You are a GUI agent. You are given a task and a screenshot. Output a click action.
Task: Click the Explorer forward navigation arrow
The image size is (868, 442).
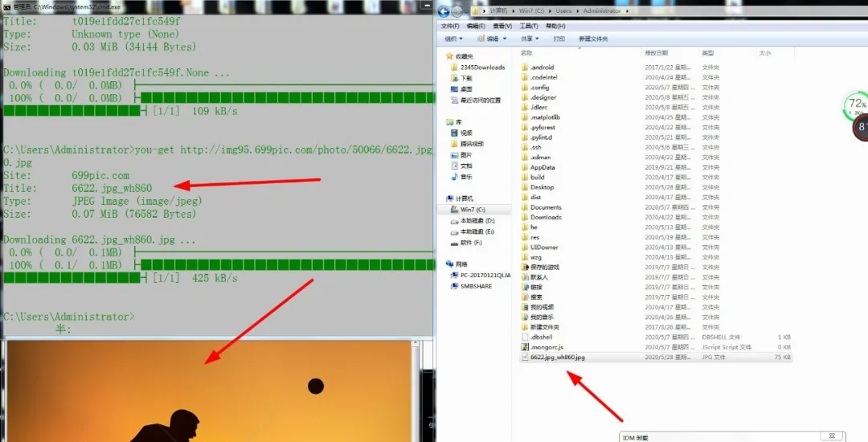pyautogui.click(x=457, y=11)
